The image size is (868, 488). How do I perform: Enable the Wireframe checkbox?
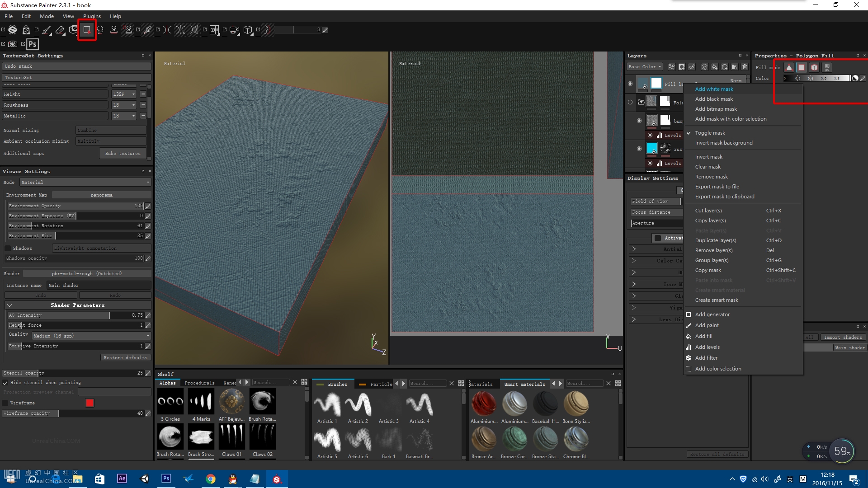coord(5,403)
